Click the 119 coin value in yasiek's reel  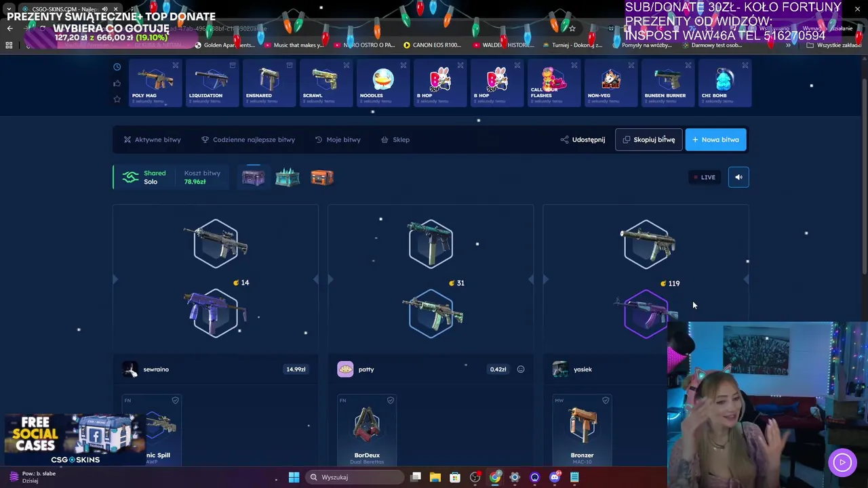pos(669,283)
